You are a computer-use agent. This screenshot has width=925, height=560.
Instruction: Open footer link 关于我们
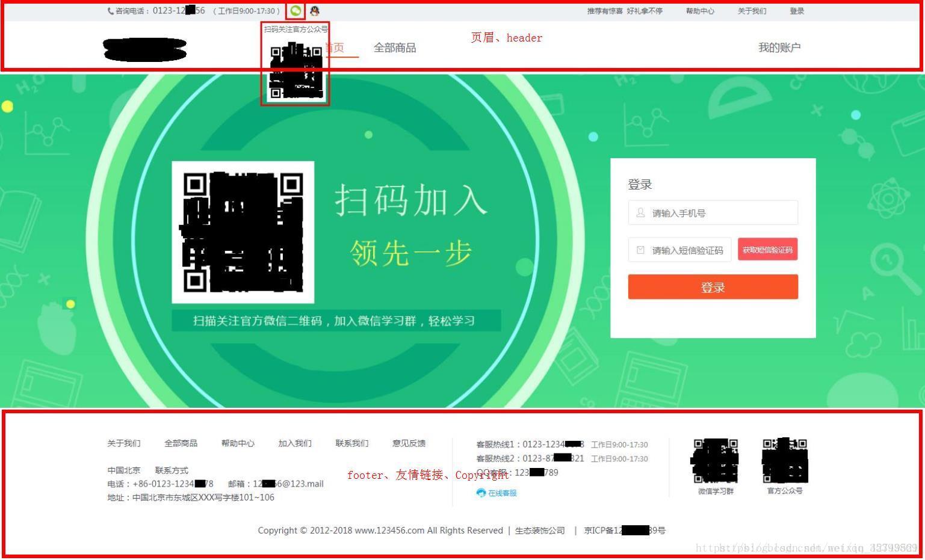pyautogui.click(x=124, y=443)
